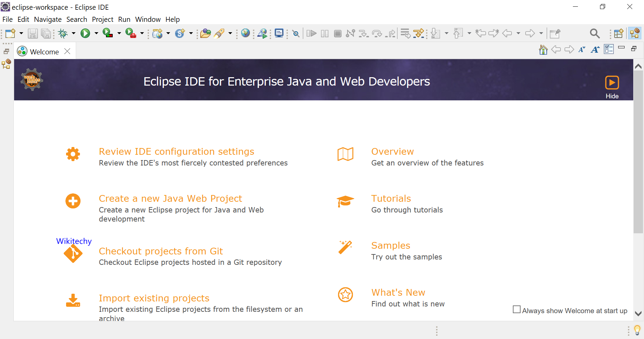644x339 pixels.
Task: Click the lightbulb tip icon in status bar
Action: click(637, 330)
